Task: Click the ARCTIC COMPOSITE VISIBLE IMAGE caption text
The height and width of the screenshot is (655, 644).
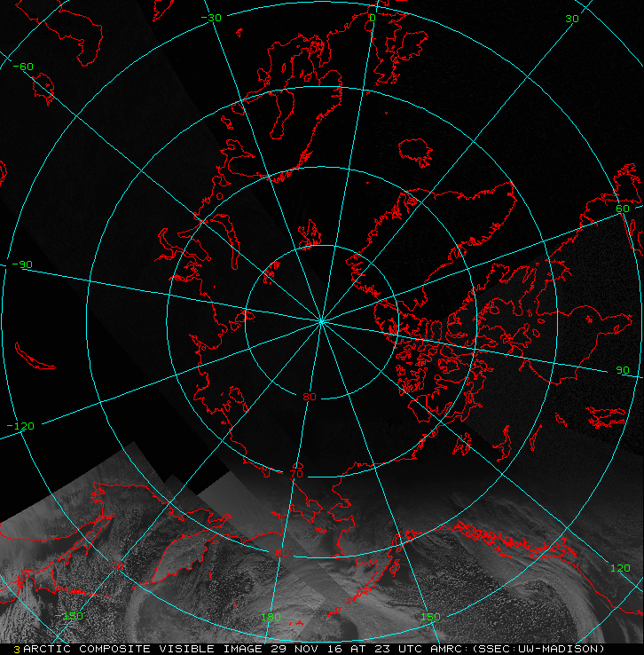Action: pos(143,649)
